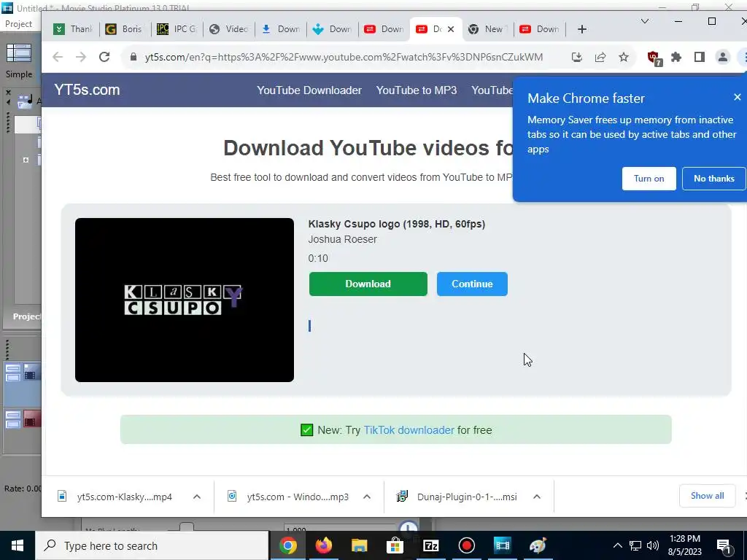The height and width of the screenshot is (560, 747).
Task: Click the Chrome forward arrow
Action: pyautogui.click(x=81, y=57)
